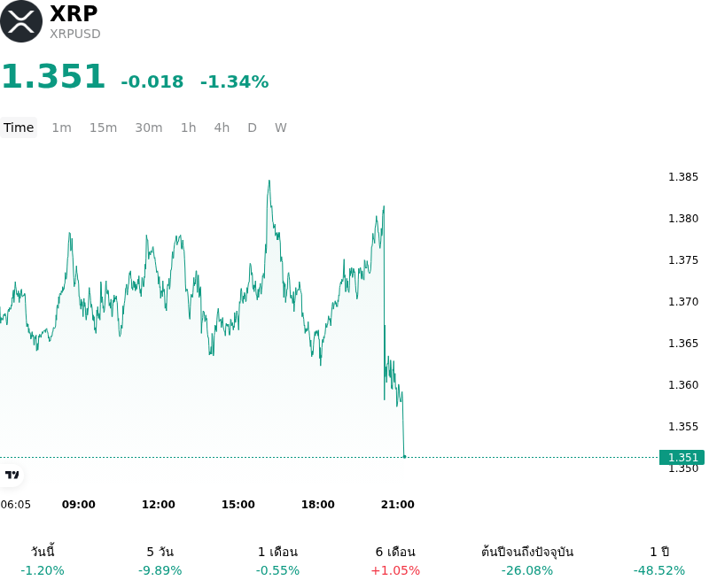The image size is (709, 588).
Task: Switch to the weekly W interval
Action: tap(281, 128)
